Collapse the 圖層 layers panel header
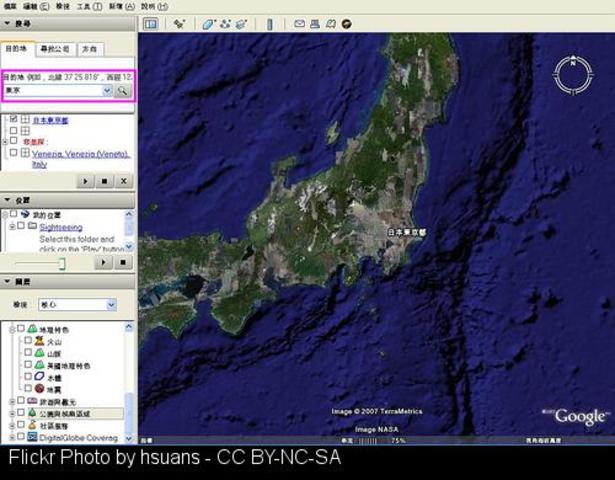The height and width of the screenshot is (480, 615). (x=67, y=282)
